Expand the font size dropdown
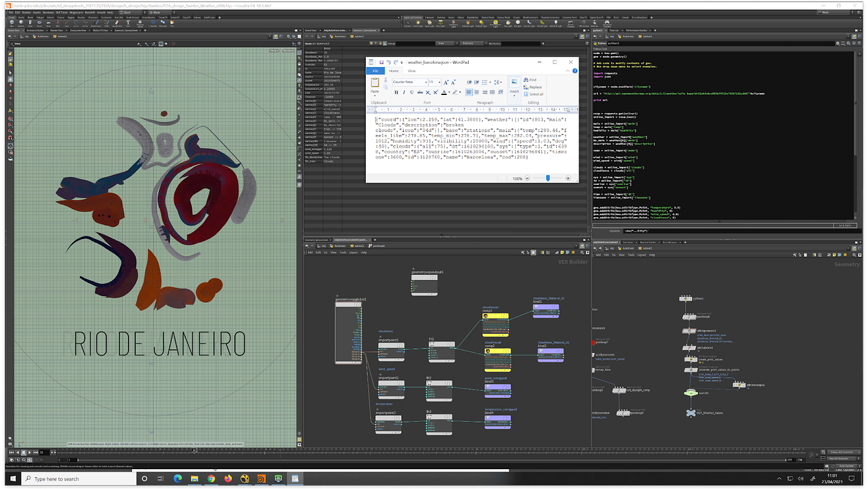This screenshot has width=868, height=489. 439,82
